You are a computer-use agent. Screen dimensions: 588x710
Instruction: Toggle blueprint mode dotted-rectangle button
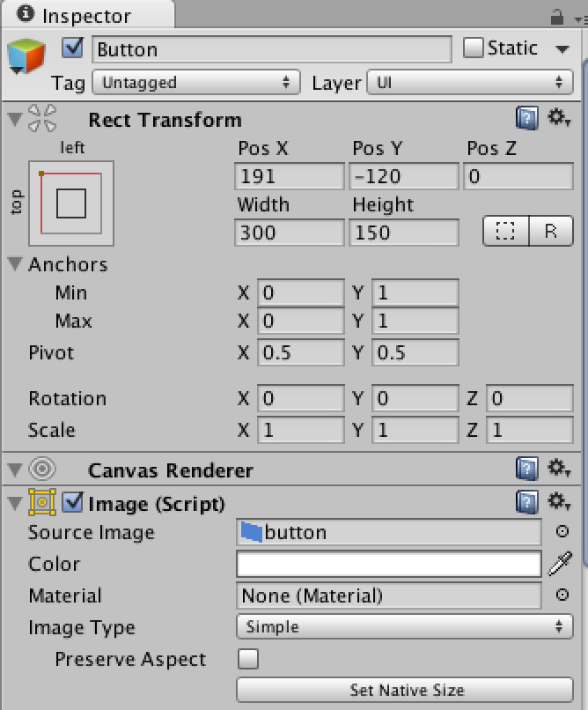pos(505,231)
